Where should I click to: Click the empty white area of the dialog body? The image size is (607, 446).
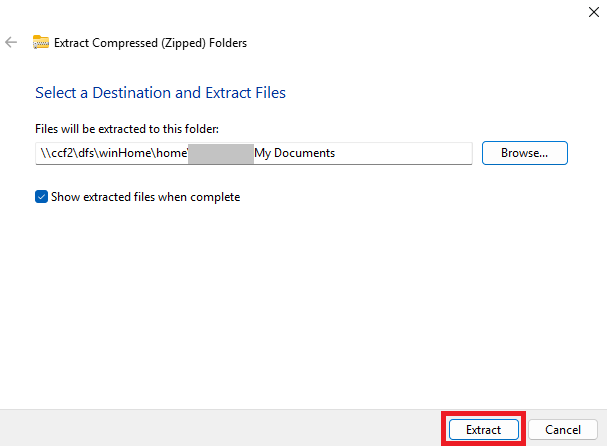pos(300,300)
